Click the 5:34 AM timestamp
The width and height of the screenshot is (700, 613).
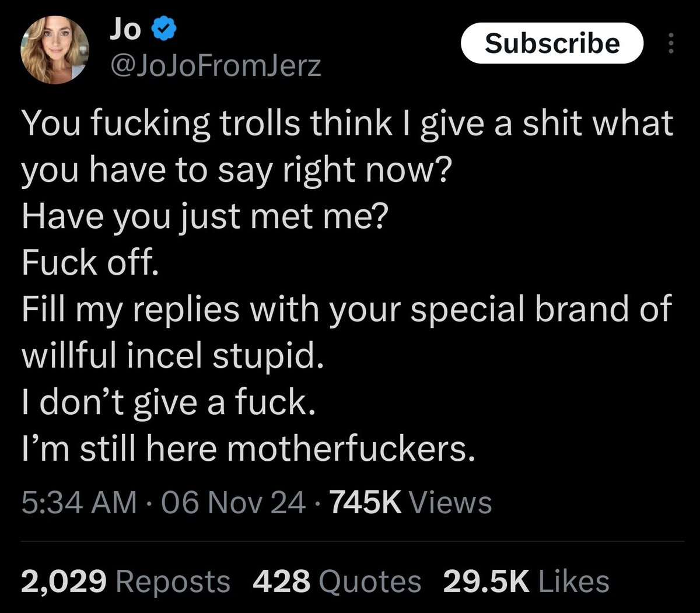(79, 502)
